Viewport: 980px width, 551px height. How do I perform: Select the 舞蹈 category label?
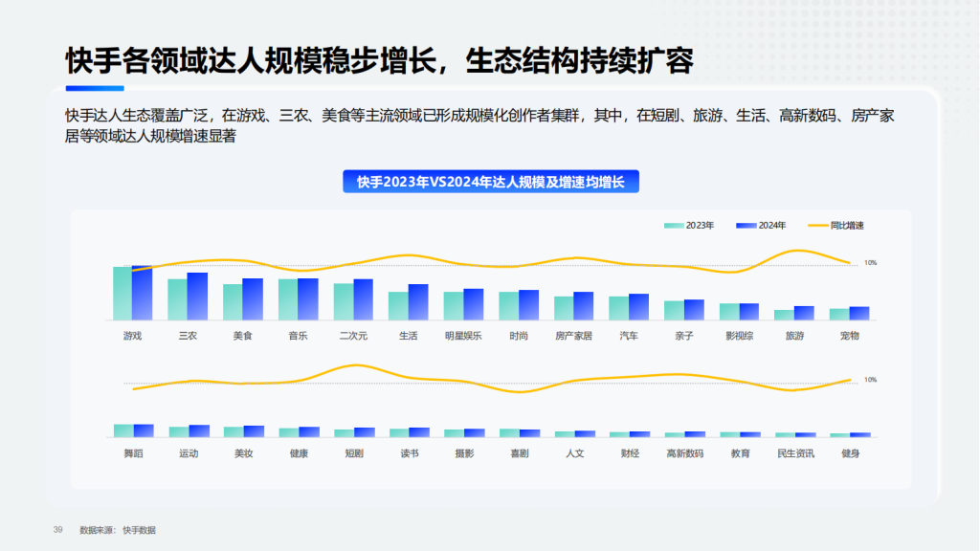point(133,453)
